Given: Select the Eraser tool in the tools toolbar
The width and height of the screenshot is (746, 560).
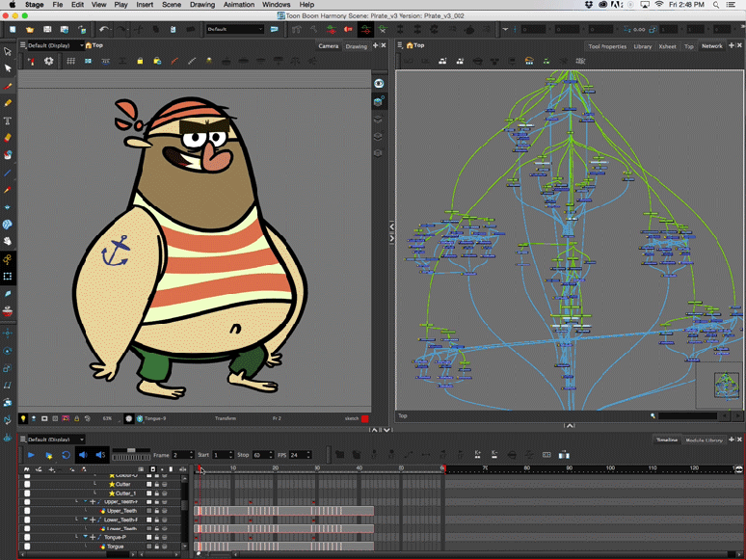Looking at the screenshot, I should click(x=8, y=138).
